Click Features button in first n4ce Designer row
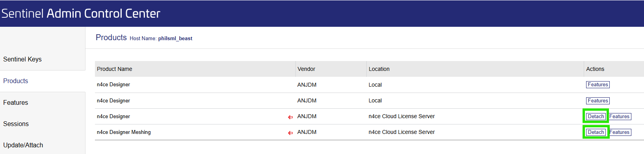This screenshot has width=644, height=154. click(x=598, y=85)
